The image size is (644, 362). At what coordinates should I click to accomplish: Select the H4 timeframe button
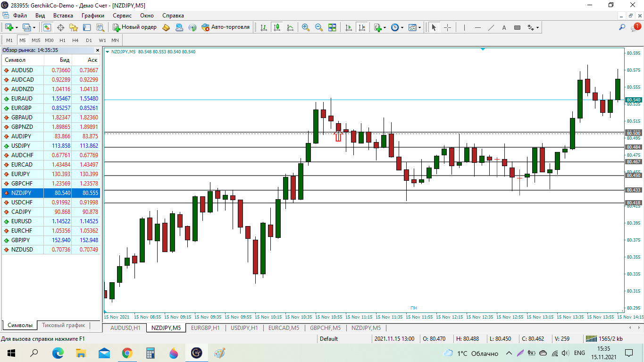[75, 40]
